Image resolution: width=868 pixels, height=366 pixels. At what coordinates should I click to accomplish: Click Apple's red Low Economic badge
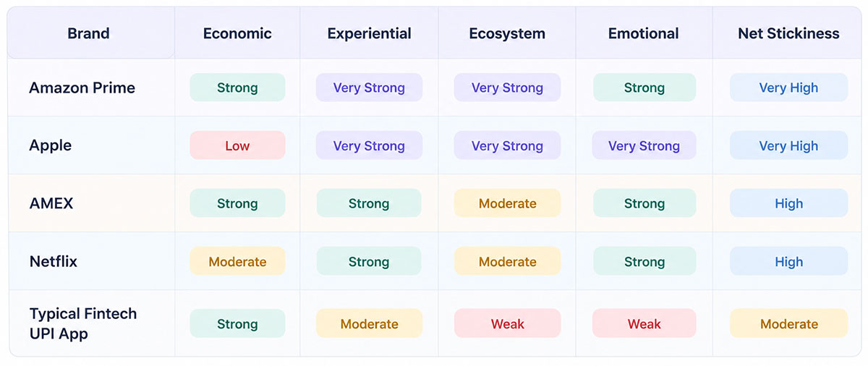tap(237, 145)
